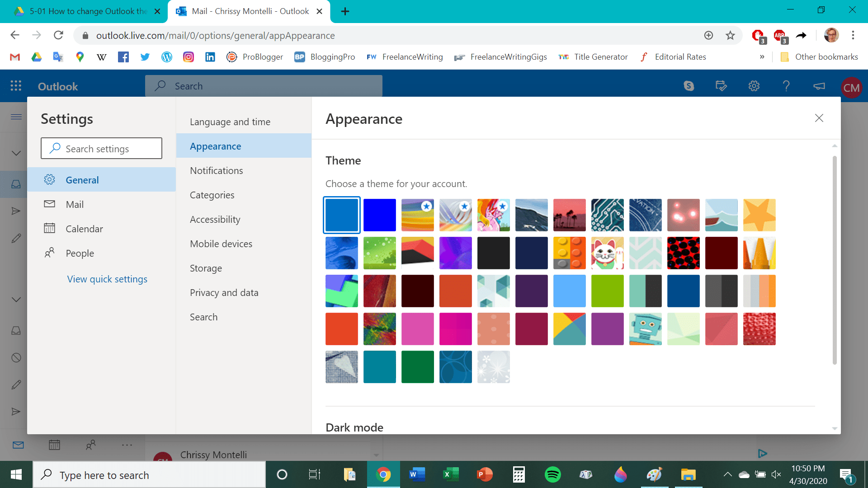The width and height of the screenshot is (868, 488).
Task: Open Outlook Help question mark icon
Action: point(786,86)
